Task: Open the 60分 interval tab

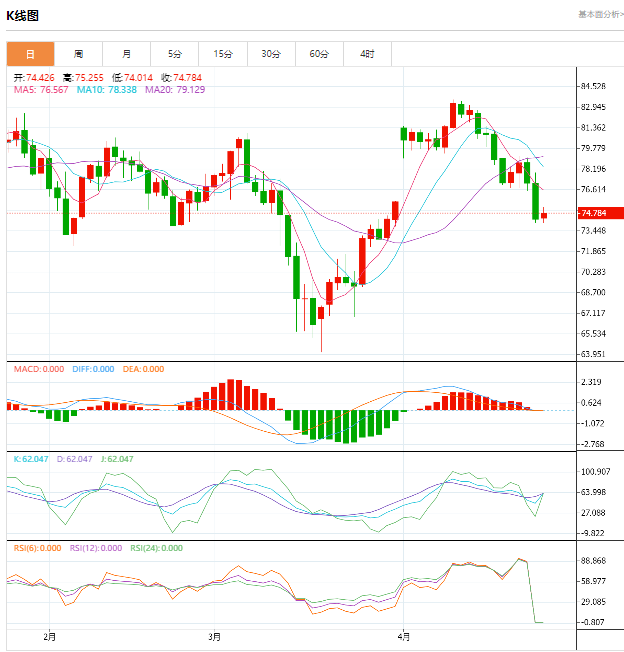Action: [x=319, y=54]
